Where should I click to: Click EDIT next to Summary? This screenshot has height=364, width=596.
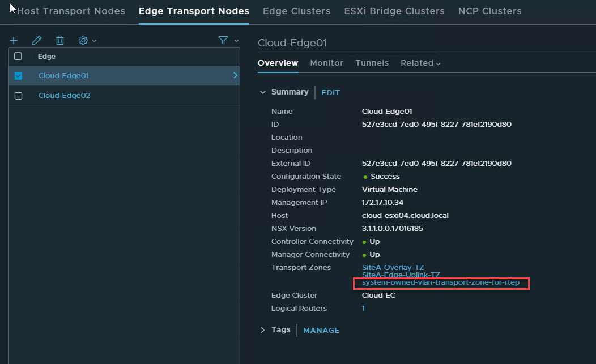330,92
